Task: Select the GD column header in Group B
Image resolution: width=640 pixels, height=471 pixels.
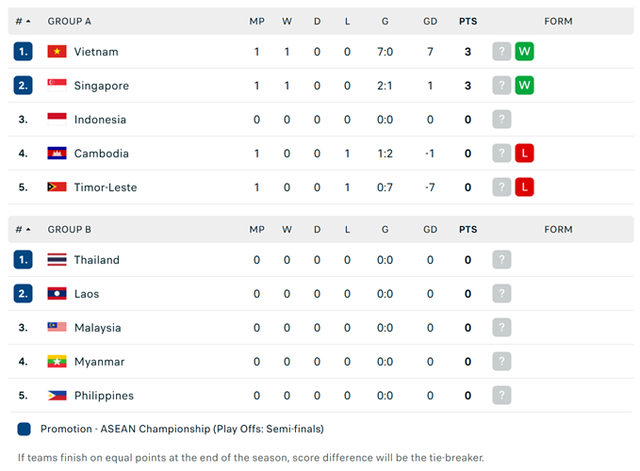Action: [x=430, y=229]
